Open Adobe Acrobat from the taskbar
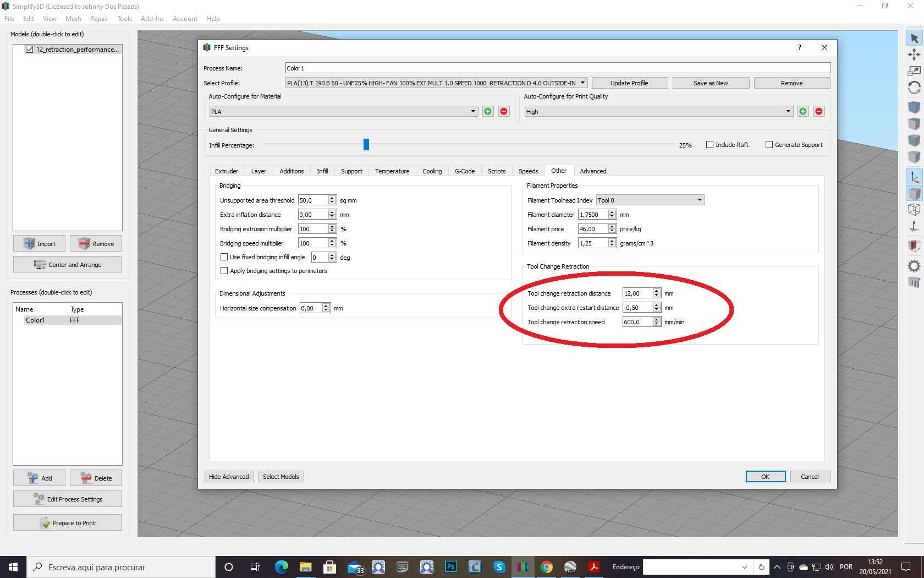 point(593,567)
